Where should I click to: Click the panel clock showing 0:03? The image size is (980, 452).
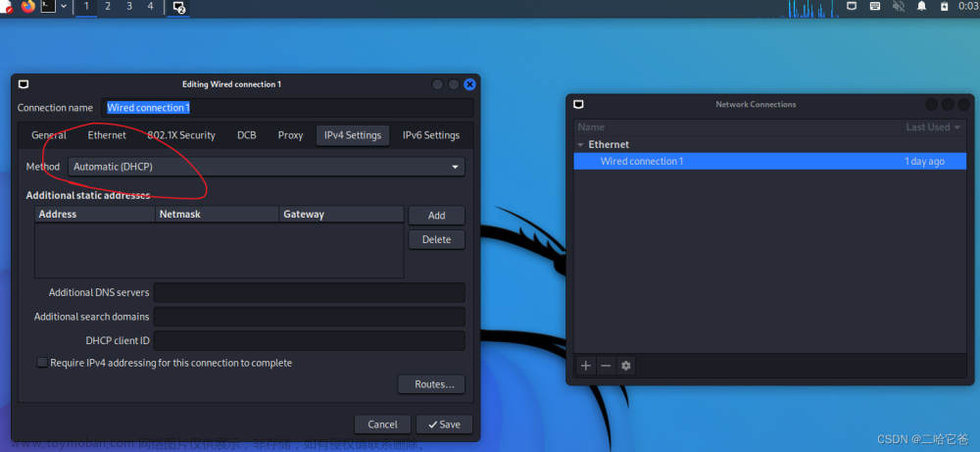[x=968, y=6]
